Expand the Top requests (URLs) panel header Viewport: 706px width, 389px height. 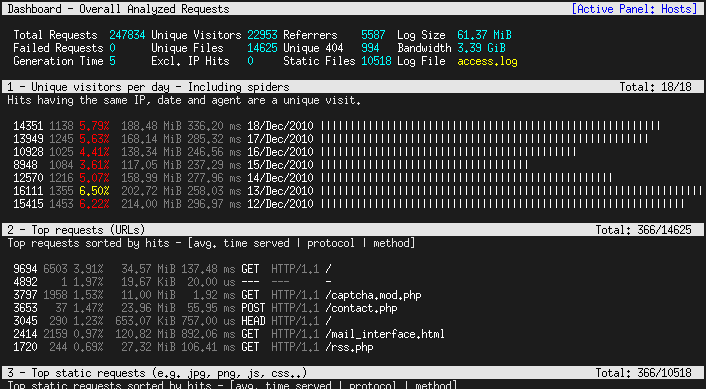[x=353, y=230]
